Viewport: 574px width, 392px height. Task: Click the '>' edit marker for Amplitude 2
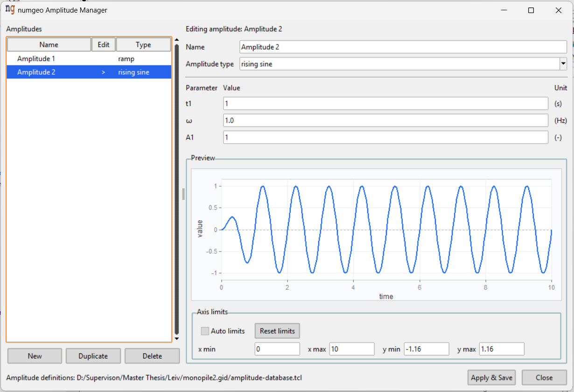click(x=103, y=72)
